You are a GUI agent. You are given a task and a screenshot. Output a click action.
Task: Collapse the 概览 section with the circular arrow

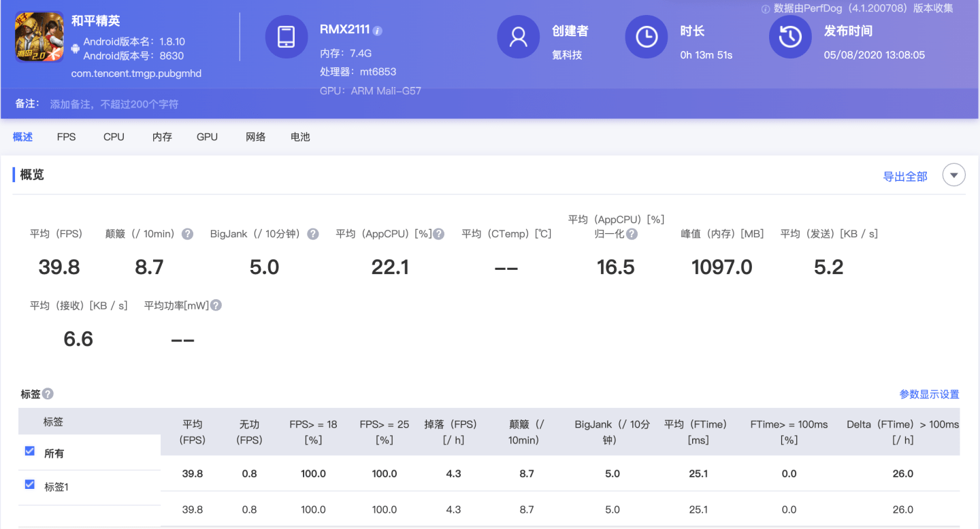coord(953,175)
